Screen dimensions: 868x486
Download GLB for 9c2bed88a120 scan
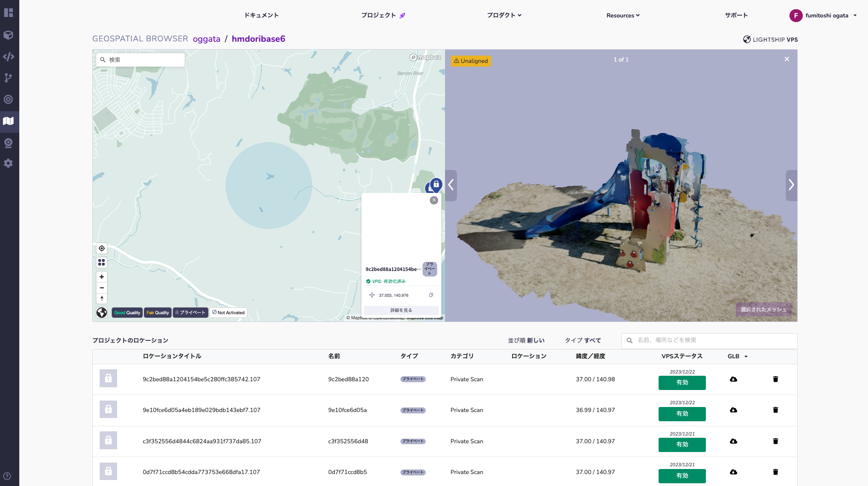click(733, 379)
